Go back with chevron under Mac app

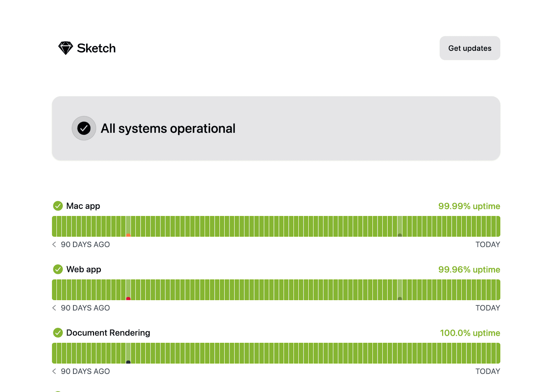point(54,245)
